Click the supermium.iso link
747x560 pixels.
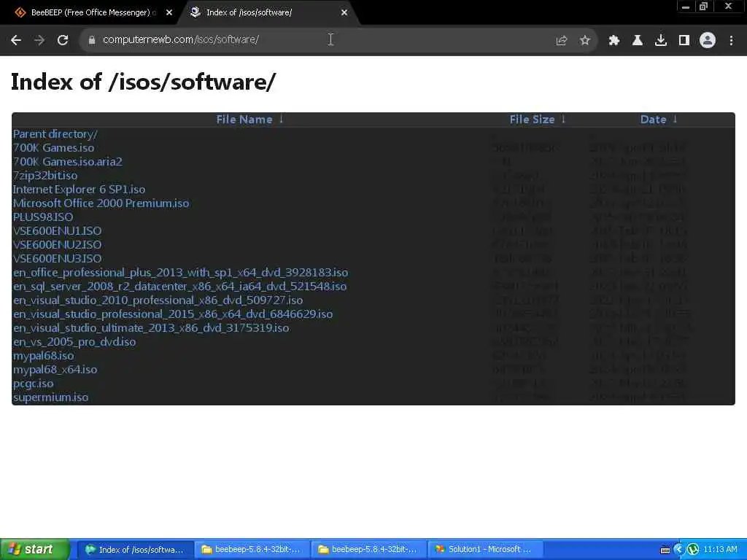pyautogui.click(x=50, y=397)
